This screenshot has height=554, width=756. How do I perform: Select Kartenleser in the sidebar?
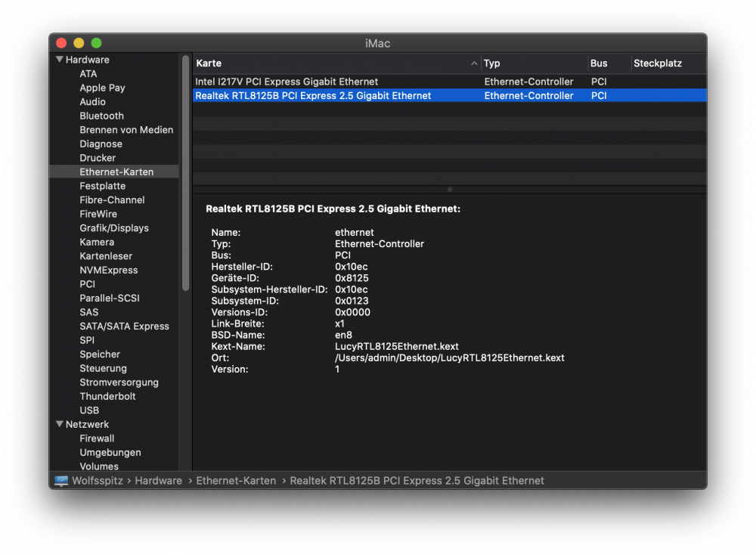pos(106,256)
